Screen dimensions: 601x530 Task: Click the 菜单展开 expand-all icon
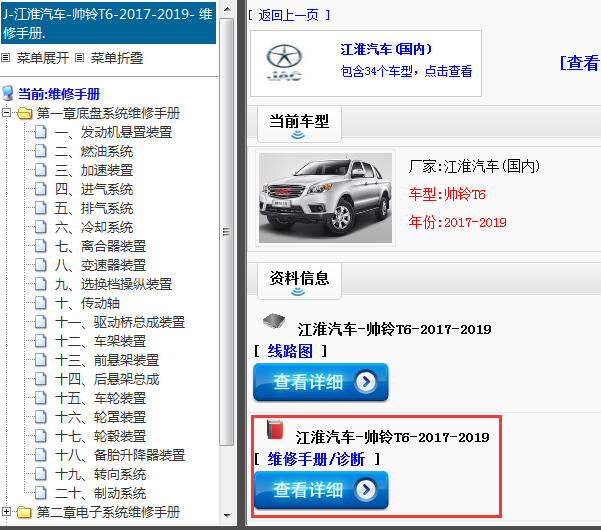[5, 58]
